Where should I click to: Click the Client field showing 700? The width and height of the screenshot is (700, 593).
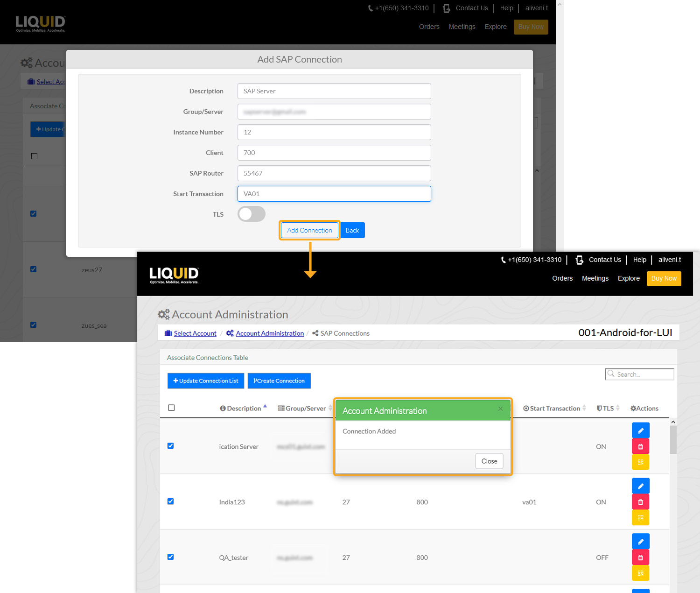coord(334,153)
